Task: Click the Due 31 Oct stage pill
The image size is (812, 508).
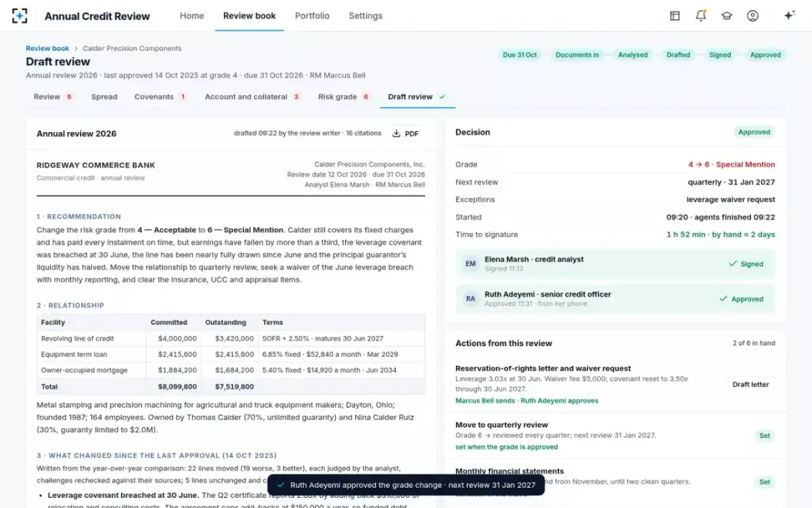Action: [x=520, y=55]
